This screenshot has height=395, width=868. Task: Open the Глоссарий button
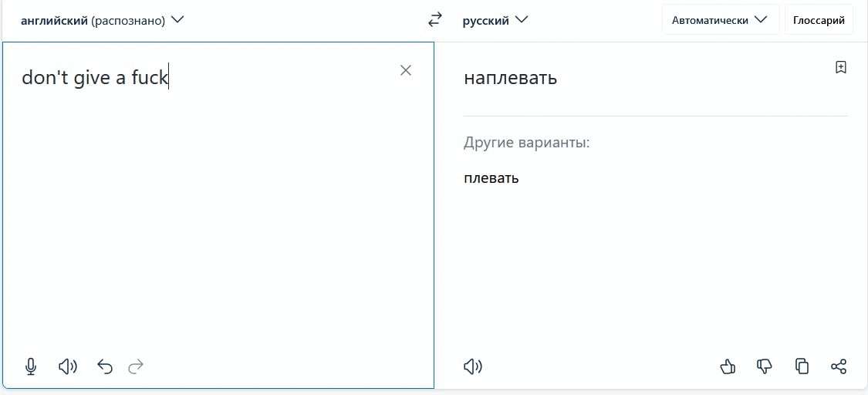click(x=819, y=20)
